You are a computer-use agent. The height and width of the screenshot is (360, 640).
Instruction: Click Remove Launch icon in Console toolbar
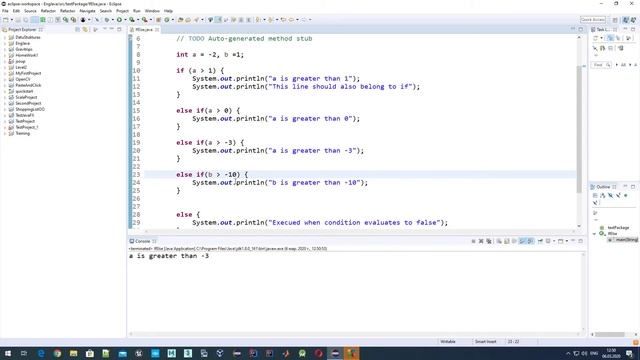pos(481,241)
